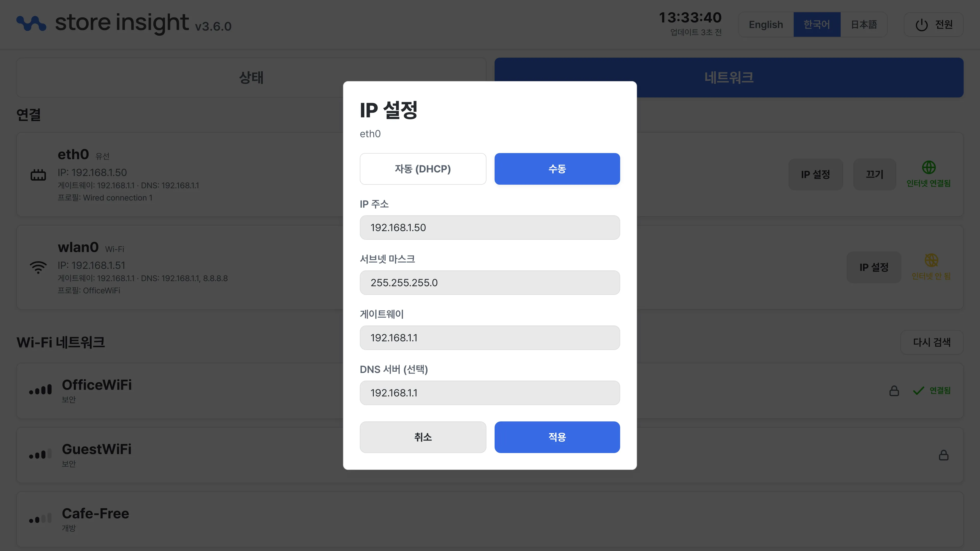Open the 전원 power button

[x=934, y=25]
